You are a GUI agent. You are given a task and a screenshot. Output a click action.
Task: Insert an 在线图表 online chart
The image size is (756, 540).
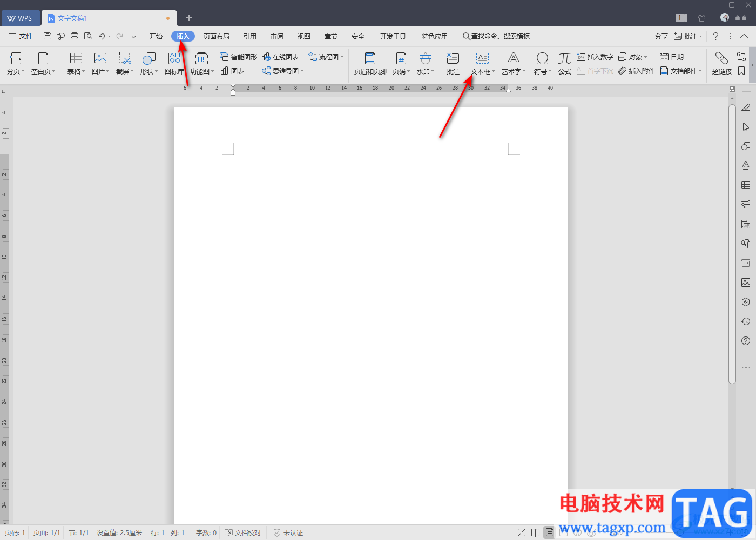click(280, 57)
